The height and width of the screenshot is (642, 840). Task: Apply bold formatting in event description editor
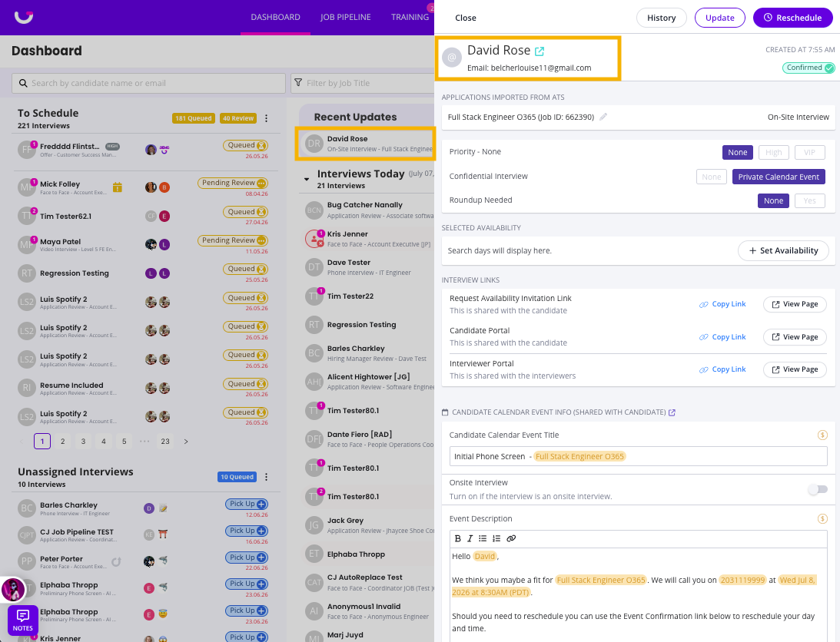[457, 538]
